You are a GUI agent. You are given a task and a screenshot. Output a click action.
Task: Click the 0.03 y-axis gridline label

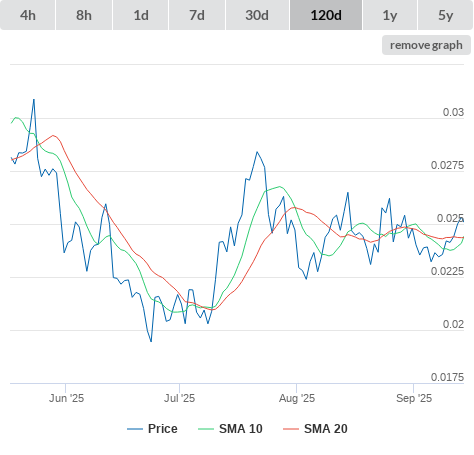click(x=453, y=112)
